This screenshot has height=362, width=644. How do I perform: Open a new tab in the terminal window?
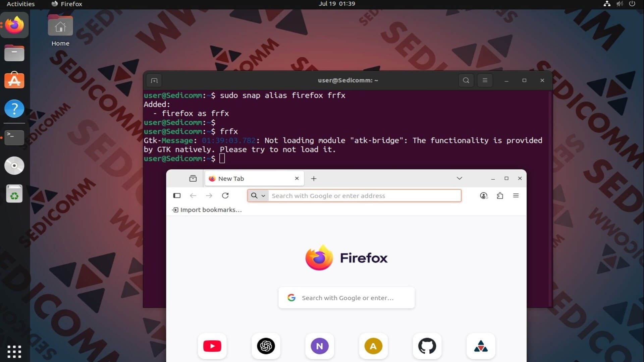154,80
